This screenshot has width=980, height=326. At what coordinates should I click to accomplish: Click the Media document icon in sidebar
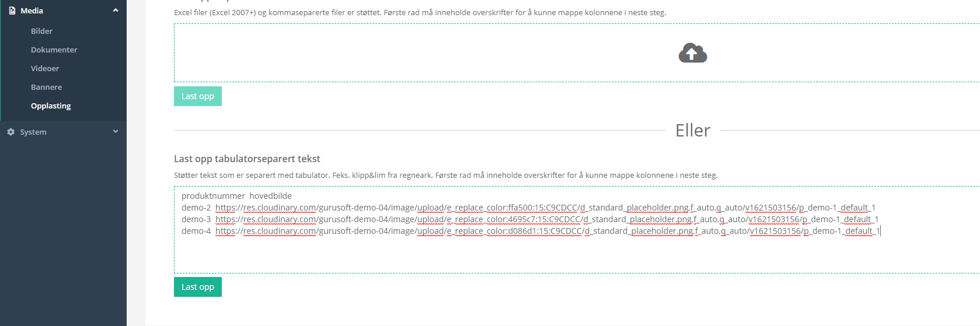point(12,10)
